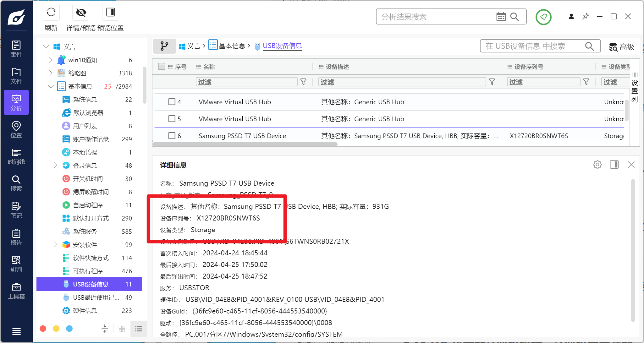Open the Notes (笔记) sidebar icon
Image resolution: width=644 pixels, height=343 pixels.
[x=16, y=210]
